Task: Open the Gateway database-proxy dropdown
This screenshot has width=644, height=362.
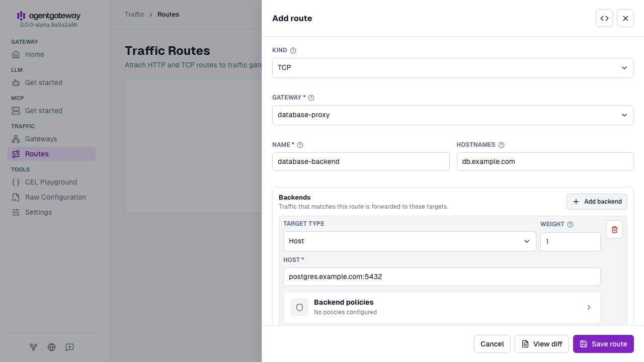Action: (x=453, y=115)
